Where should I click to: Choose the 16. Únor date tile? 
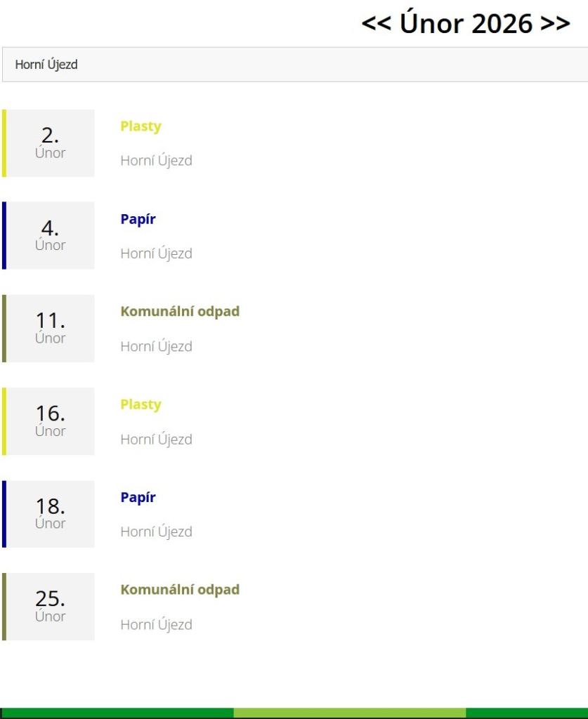(x=51, y=421)
